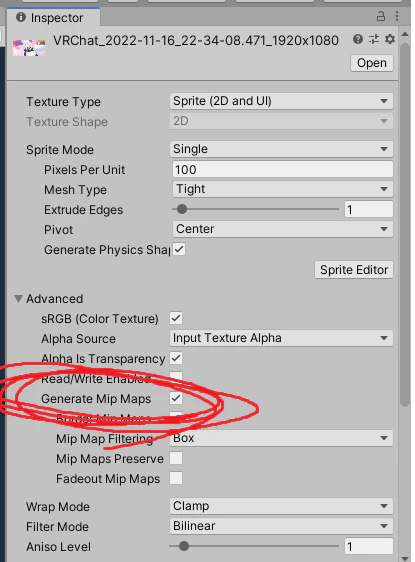Screen dimensions: 415x562
Task: Open the help reference icon
Action: pyautogui.click(x=358, y=39)
